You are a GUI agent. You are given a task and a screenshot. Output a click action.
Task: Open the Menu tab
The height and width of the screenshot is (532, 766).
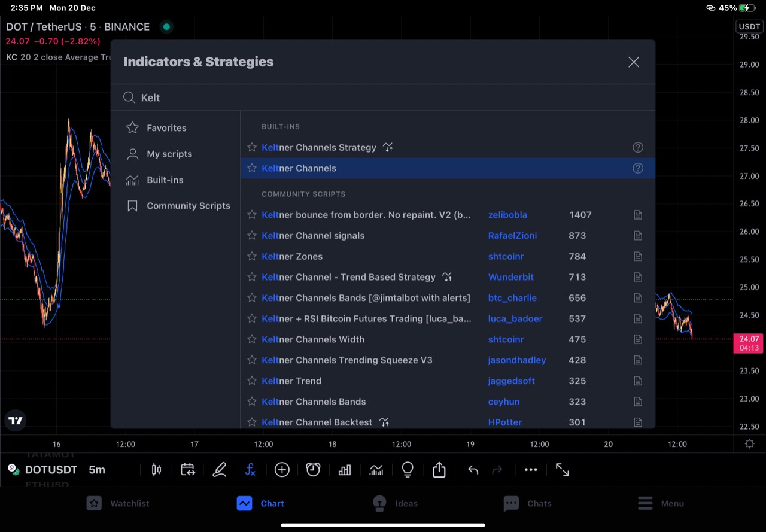[x=661, y=503]
